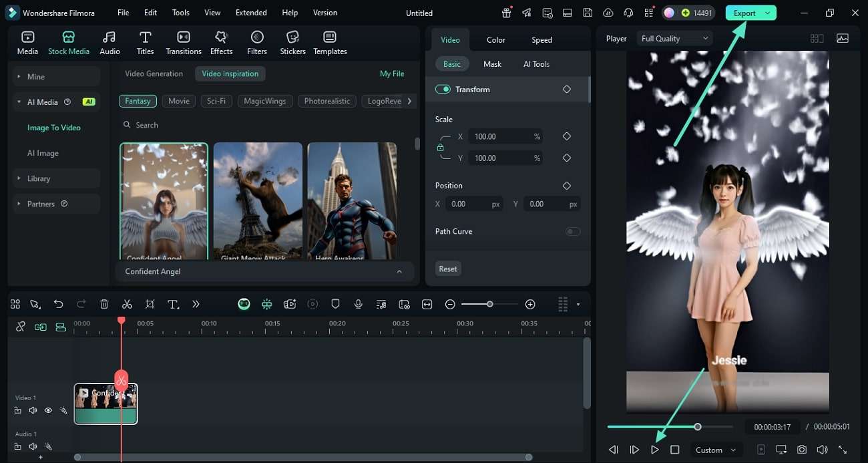This screenshot has width=868, height=463.
Task: Play the preview
Action: [654, 450]
